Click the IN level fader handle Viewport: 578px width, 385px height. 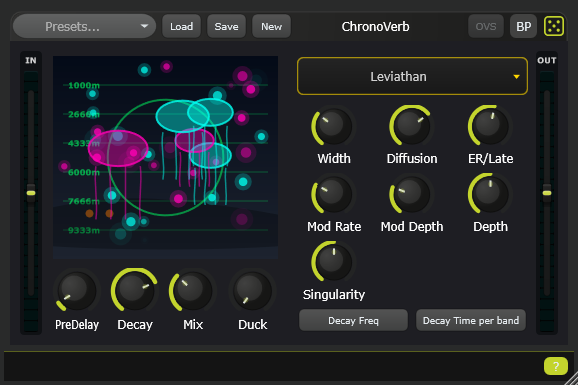(x=31, y=193)
